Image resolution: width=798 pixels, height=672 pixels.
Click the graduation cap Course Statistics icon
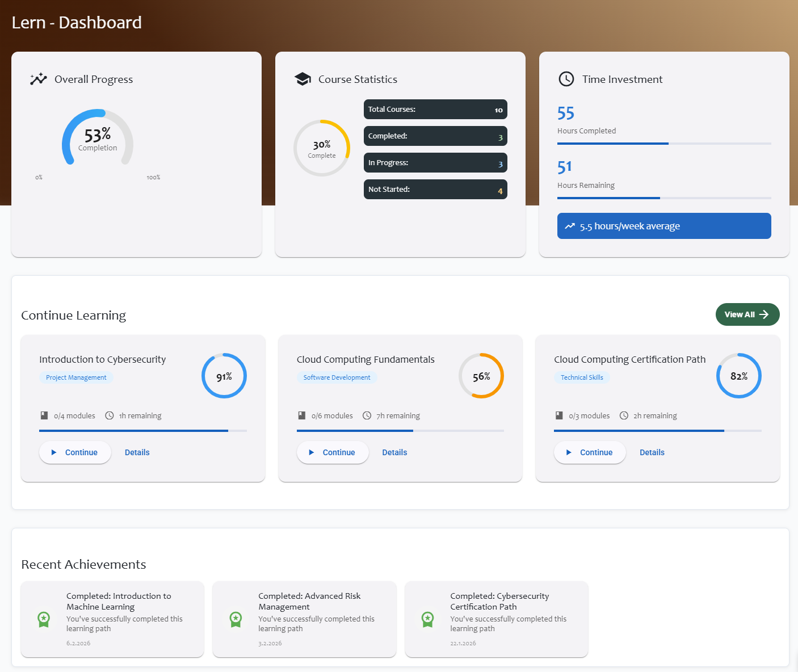[x=303, y=79]
